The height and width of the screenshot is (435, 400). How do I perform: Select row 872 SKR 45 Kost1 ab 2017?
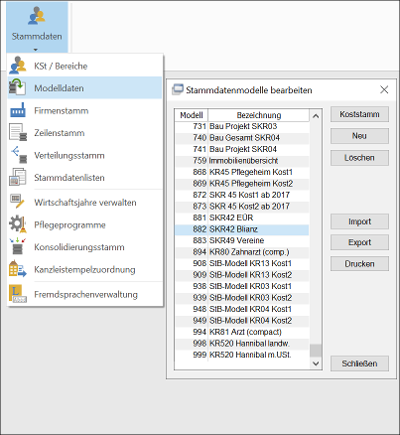coord(242,195)
